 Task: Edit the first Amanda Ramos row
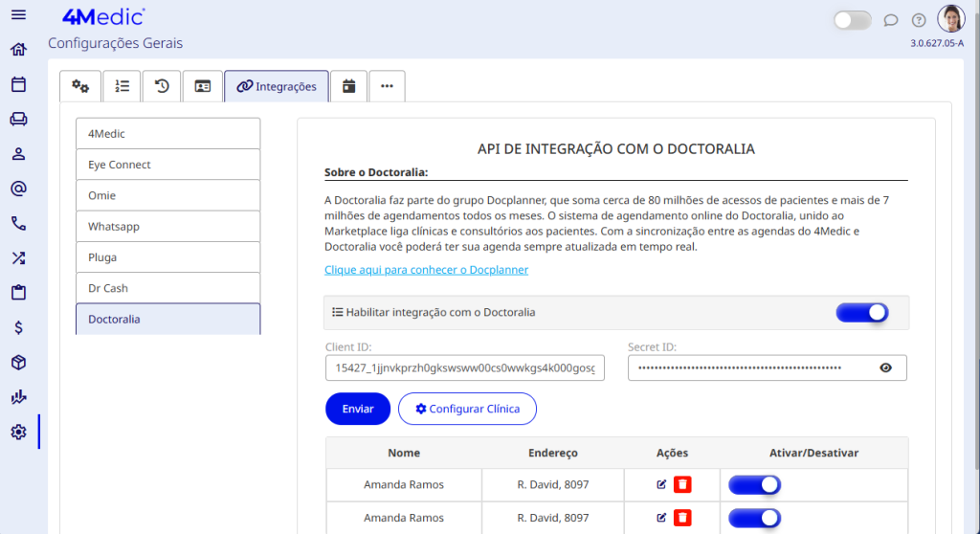click(x=661, y=484)
